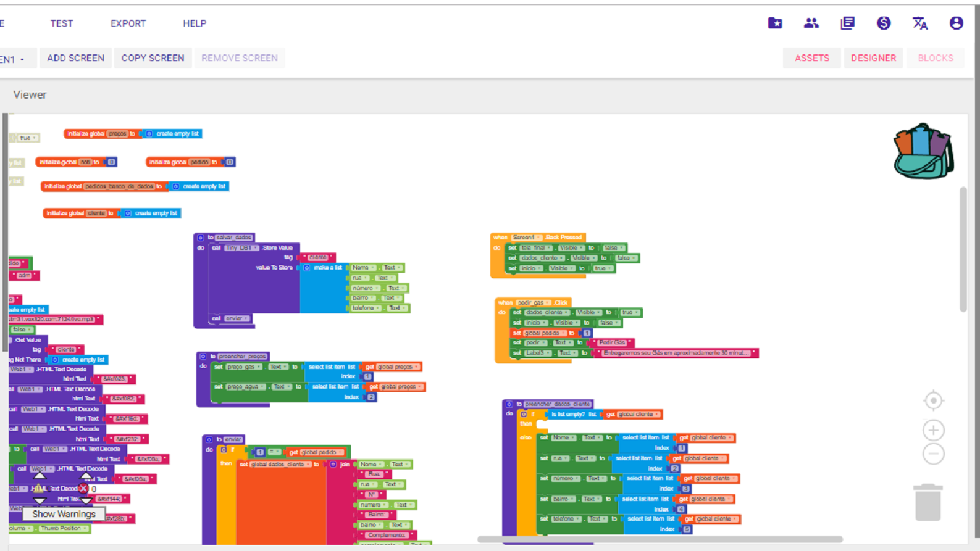Click the ADD SCREEN button
The image size is (980, 551).
[75, 58]
